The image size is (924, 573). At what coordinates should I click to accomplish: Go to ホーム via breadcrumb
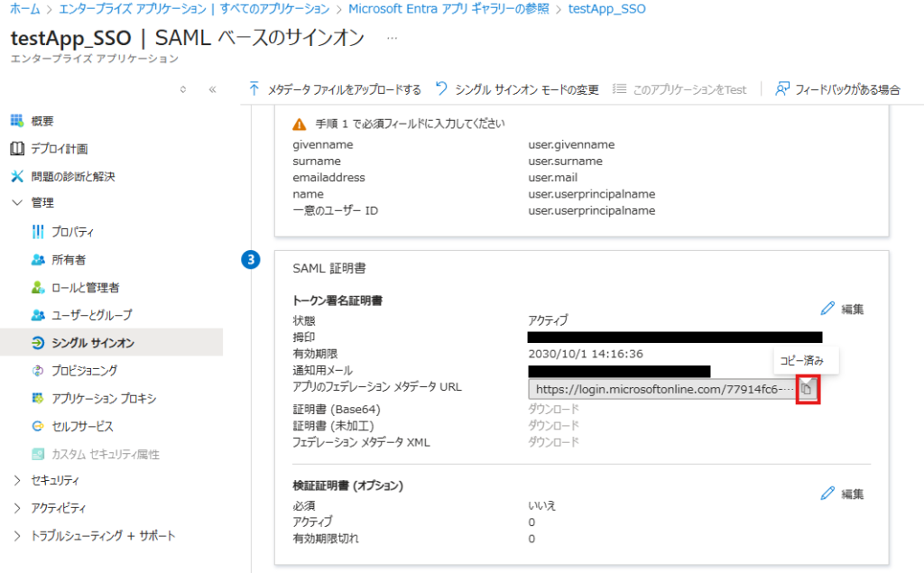pos(24,9)
